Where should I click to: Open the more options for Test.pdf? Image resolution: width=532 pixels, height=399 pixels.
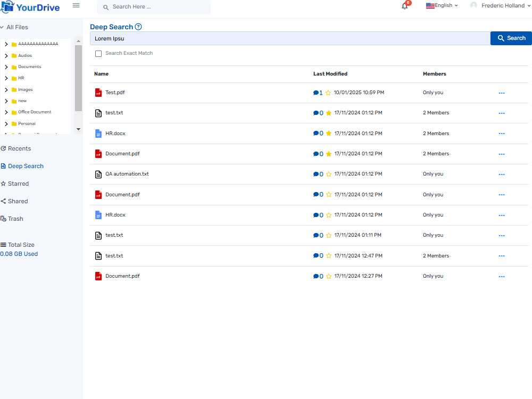502,93
